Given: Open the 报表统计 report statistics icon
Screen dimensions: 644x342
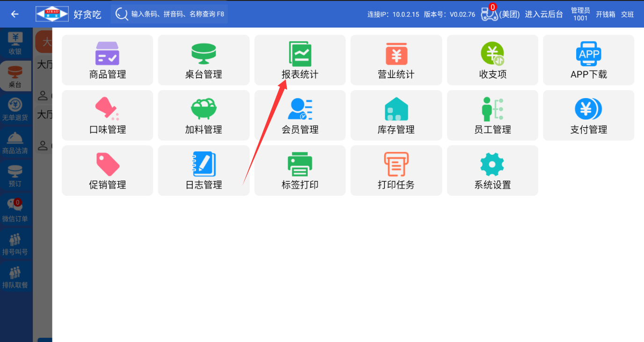Looking at the screenshot, I should coord(300,54).
